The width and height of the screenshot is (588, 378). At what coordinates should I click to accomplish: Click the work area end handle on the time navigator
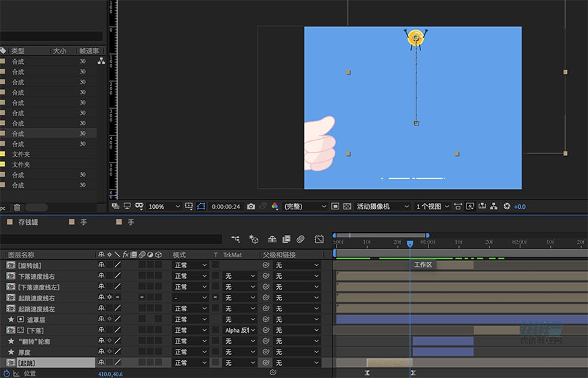tap(428, 236)
